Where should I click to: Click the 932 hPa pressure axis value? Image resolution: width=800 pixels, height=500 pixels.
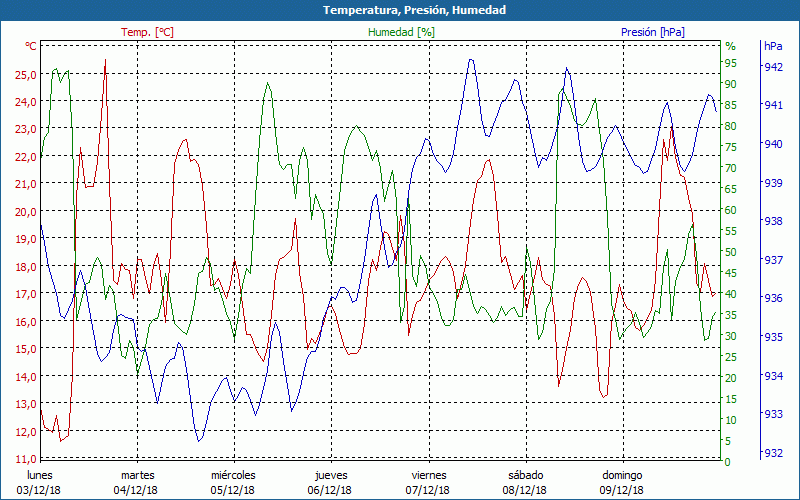pos(773,453)
